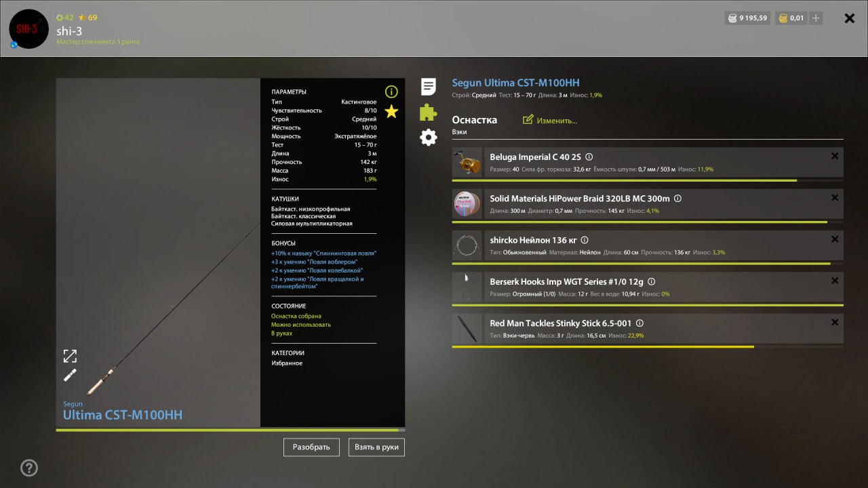
Task: Click the plus icon to add gold
Action: pyautogui.click(x=816, y=18)
